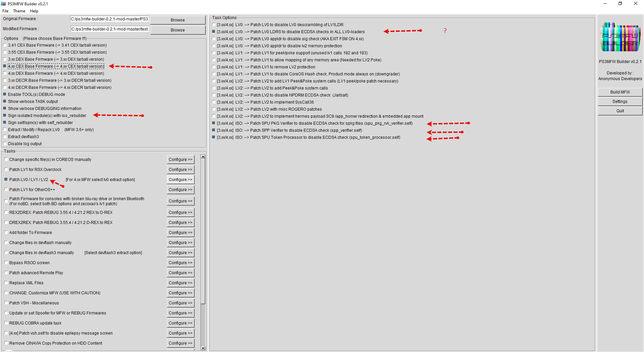The image size is (644, 352).
Task: Toggle Show verbose TASK output checkbox
Action: tap(5, 102)
